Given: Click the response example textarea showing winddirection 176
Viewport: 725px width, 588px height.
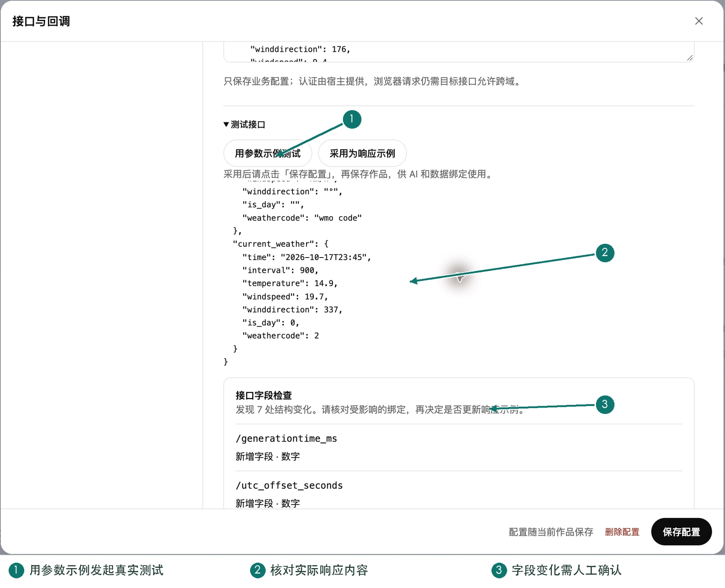Looking at the screenshot, I should [x=459, y=52].
